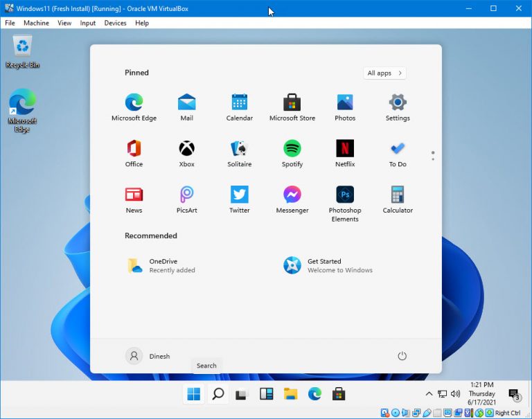The image size is (532, 419).
Task: Open the VirtualBox Input menu
Action: [x=87, y=23]
